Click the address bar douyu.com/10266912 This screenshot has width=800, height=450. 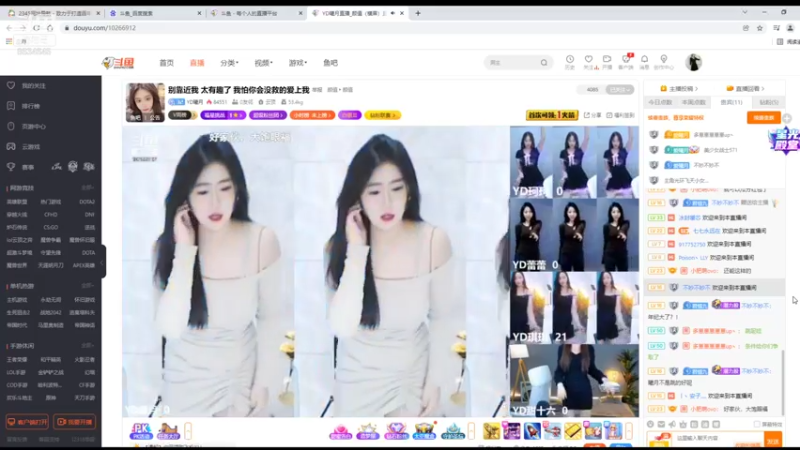click(105, 28)
